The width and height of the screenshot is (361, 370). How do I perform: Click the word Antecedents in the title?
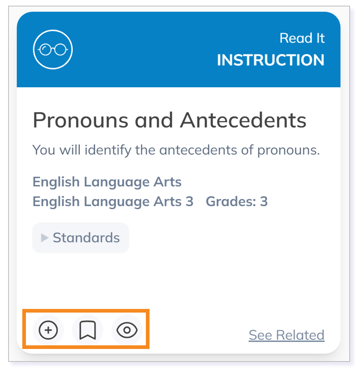(243, 120)
